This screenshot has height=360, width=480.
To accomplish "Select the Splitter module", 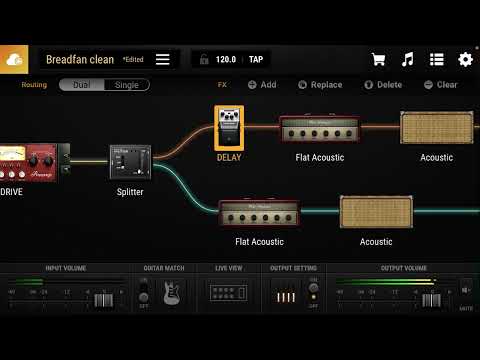I will click(130, 162).
